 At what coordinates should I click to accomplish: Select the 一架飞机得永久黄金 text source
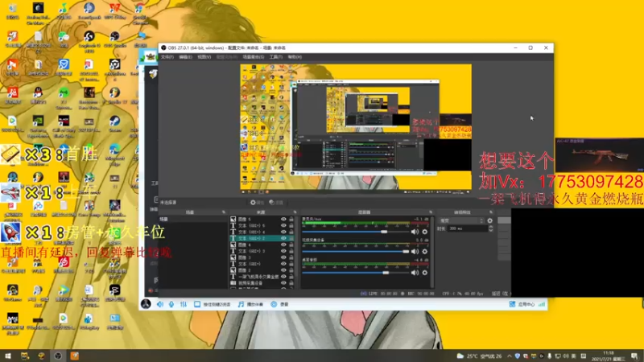pos(262,277)
